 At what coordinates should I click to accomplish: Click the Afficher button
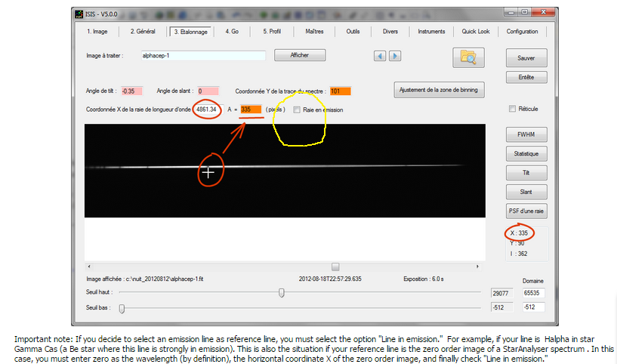pyautogui.click(x=300, y=55)
